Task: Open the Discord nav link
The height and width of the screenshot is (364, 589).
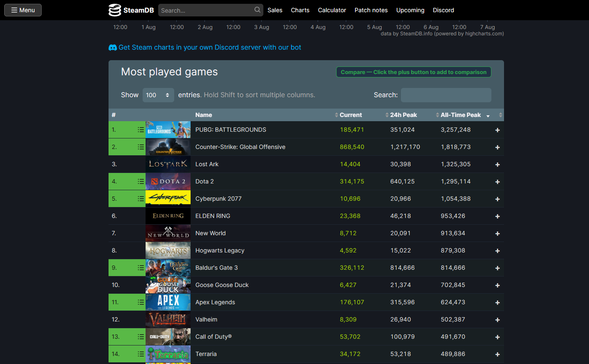Action: tap(443, 10)
